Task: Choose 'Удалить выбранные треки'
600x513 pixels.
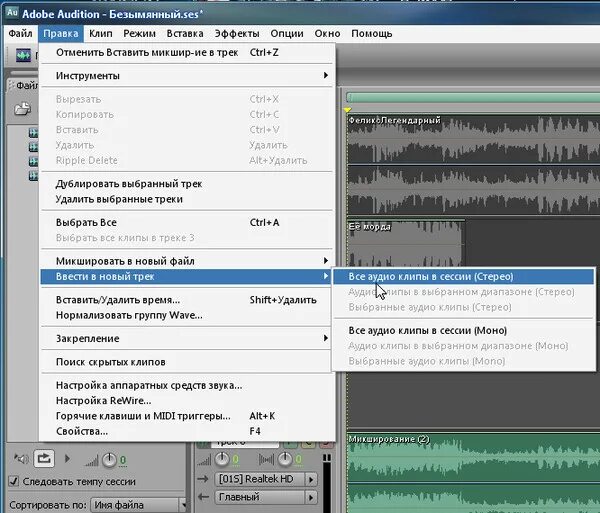Action: pos(187,199)
